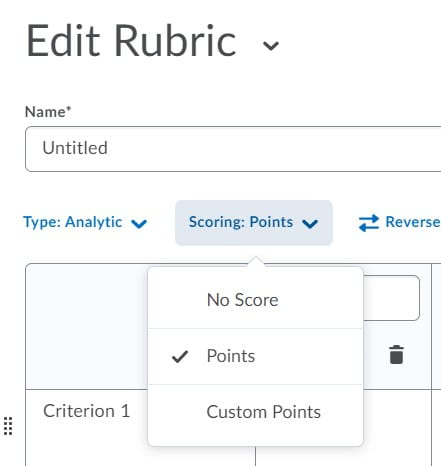The image size is (441, 466).
Task: Click the chevron arrow beside Scoring: Points
Action: (x=310, y=224)
